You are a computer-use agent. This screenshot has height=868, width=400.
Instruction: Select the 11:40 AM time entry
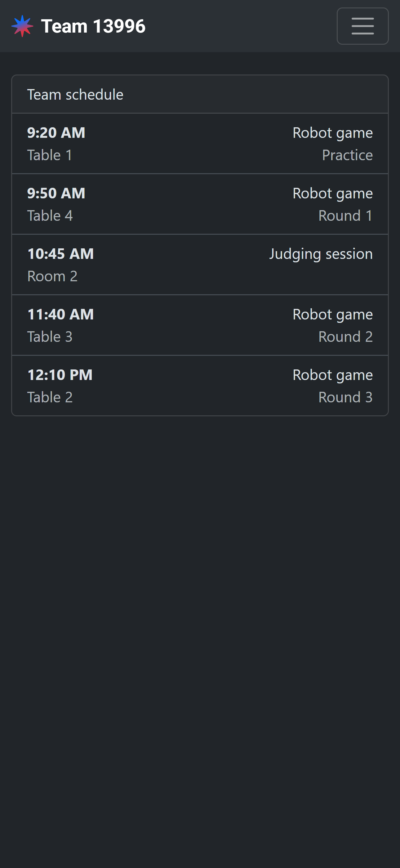tap(60, 314)
